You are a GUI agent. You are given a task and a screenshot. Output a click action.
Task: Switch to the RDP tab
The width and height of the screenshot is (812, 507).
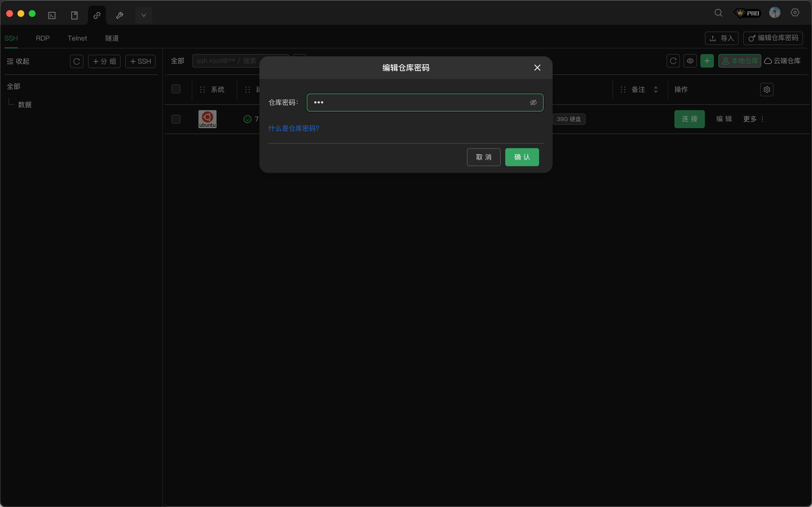pyautogui.click(x=43, y=38)
